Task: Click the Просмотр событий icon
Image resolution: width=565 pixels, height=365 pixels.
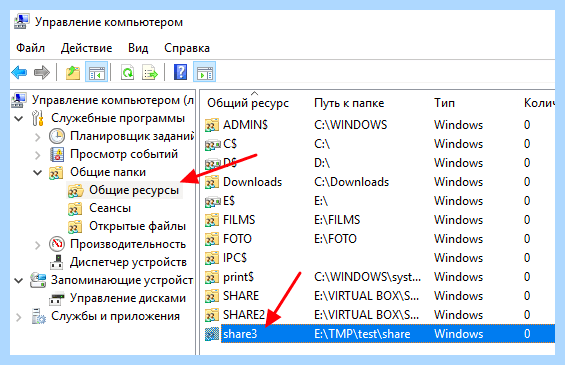Action: [x=57, y=154]
